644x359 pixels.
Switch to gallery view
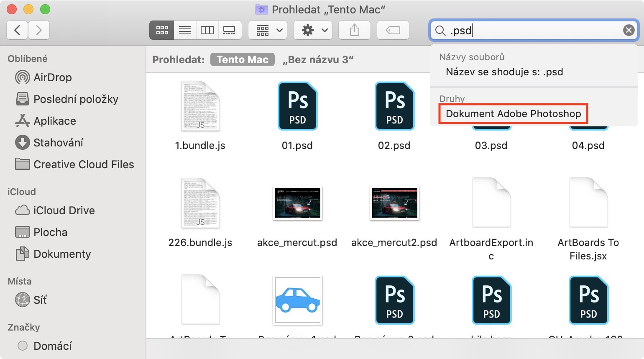coord(230,30)
